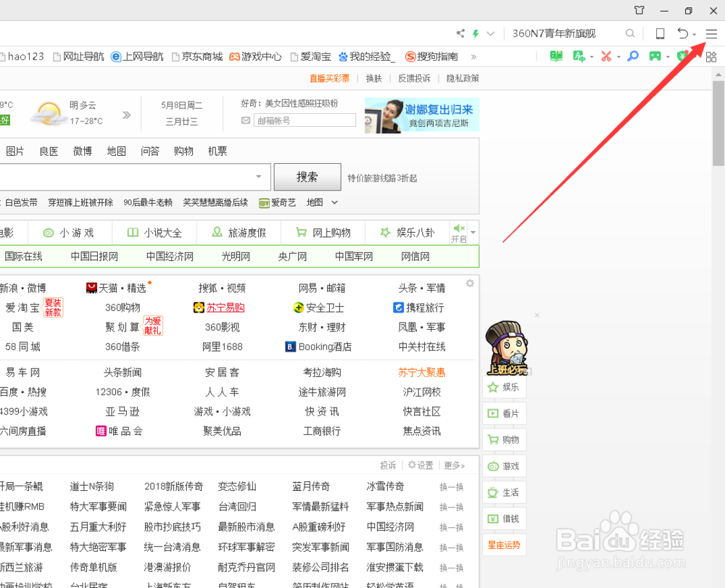725x588 pixels.
Task: Open the screenshot tool dropdown arrow
Action: click(618, 57)
